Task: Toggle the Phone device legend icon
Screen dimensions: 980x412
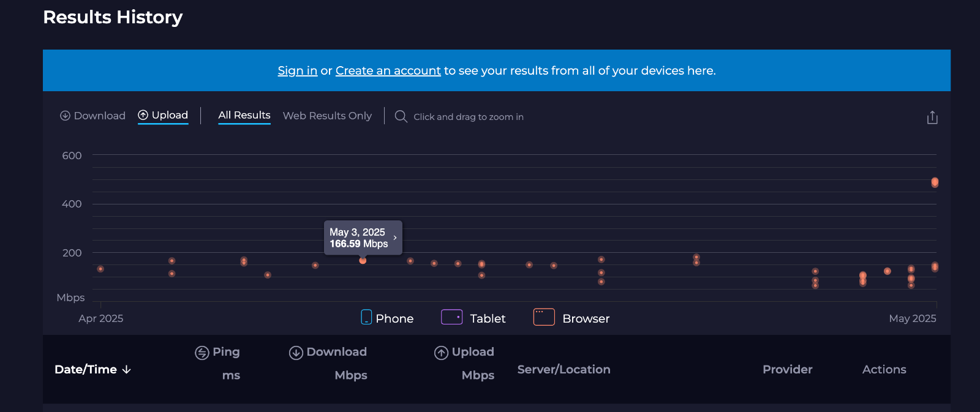Action: [x=366, y=317]
